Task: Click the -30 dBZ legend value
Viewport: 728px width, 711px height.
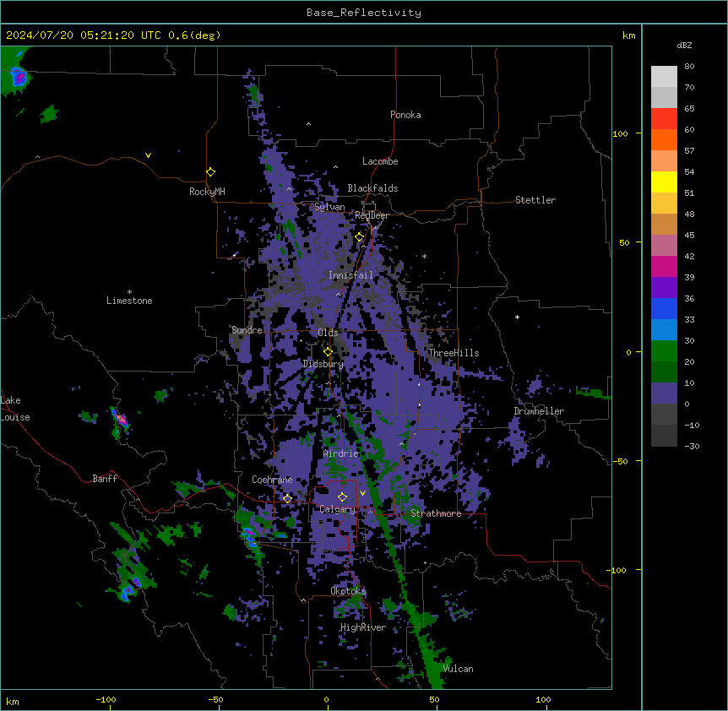Action: pyautogui.click(x=692, y=446)
